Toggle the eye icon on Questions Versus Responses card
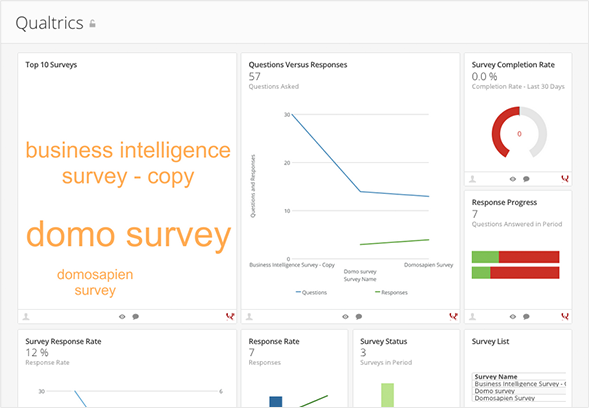 tap(345, 317)
